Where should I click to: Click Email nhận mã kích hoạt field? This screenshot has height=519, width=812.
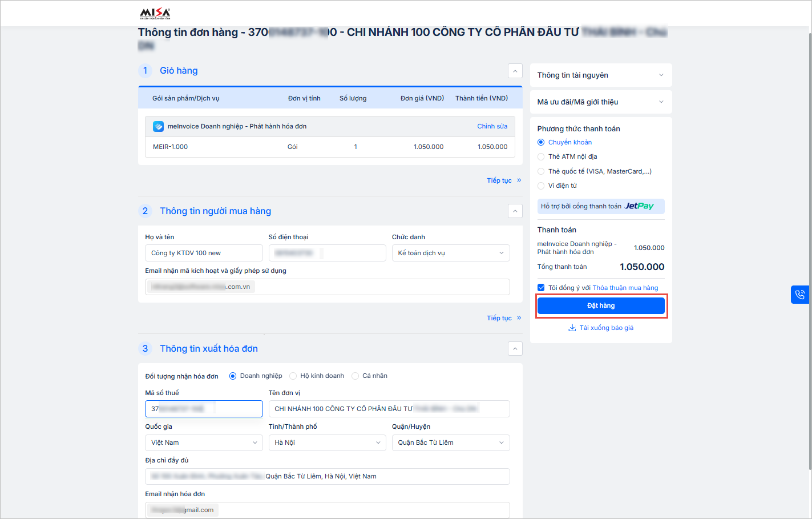[328, 287]
